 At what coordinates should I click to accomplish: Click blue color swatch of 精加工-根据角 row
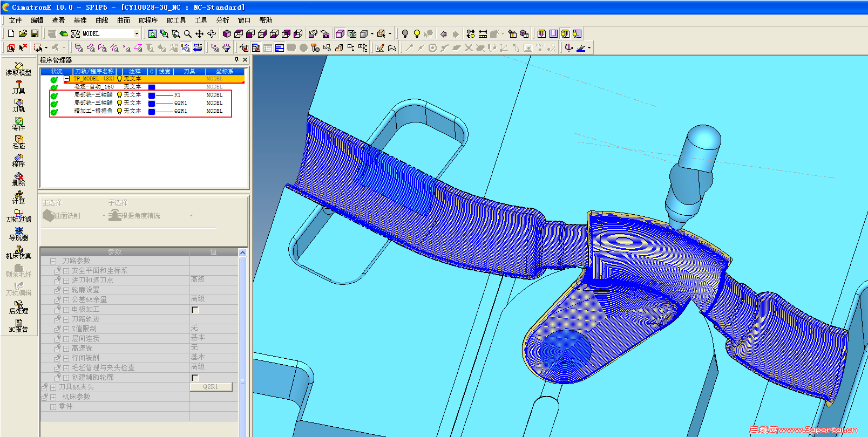[152, 112]
